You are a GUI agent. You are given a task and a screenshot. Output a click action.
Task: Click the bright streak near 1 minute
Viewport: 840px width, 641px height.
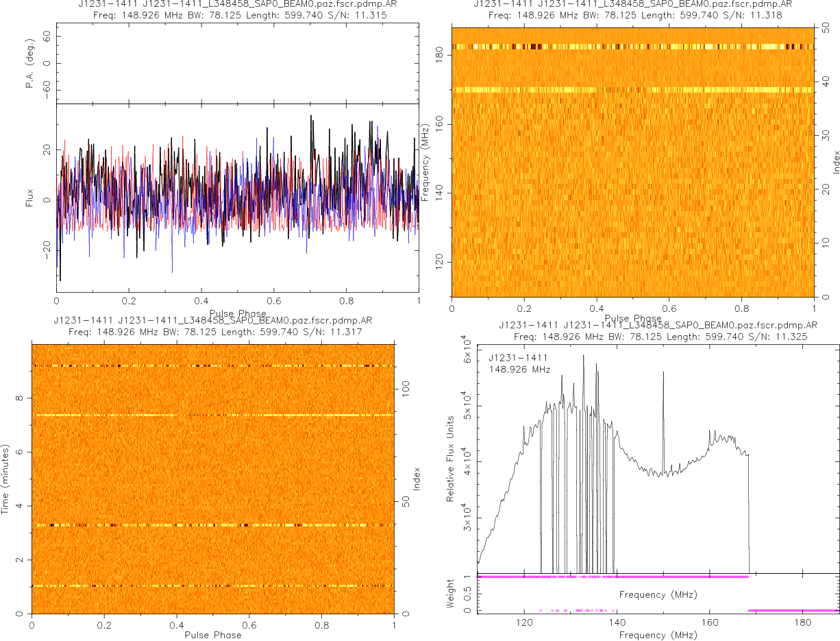point(212,586)
